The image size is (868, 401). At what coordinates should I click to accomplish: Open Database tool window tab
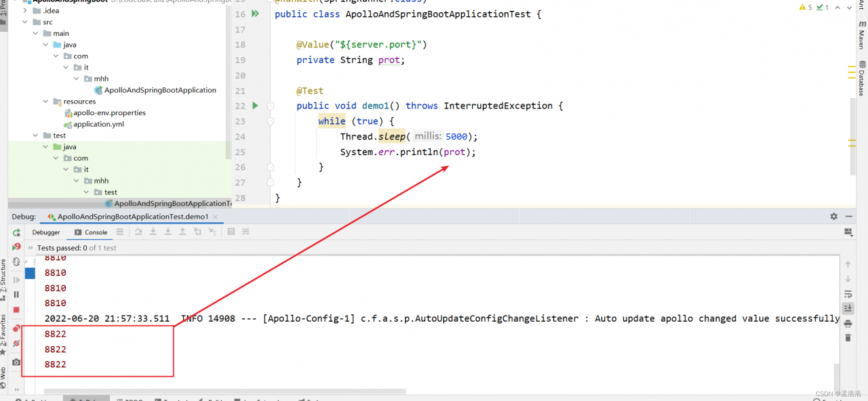coord(862,78)
